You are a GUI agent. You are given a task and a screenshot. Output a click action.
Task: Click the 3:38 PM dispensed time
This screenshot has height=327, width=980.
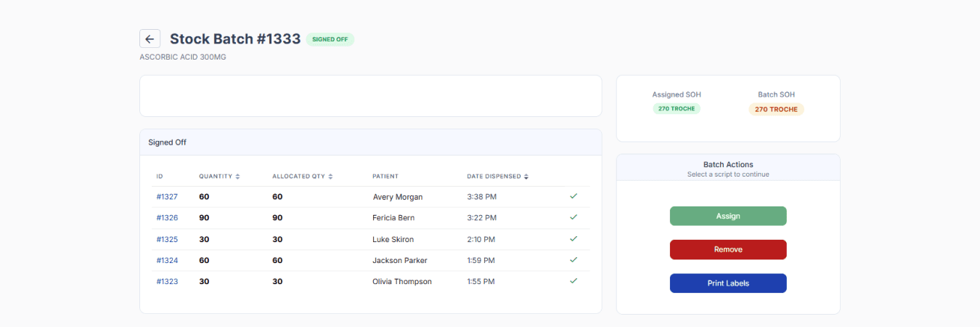(481, 197)
